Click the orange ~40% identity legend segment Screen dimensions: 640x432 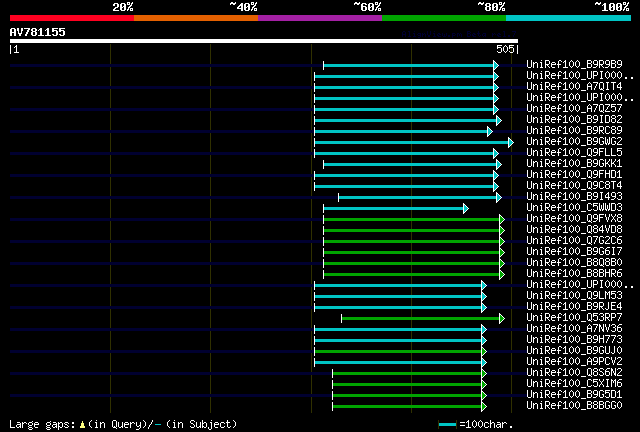pyautogui.click(x=196, y=18)
